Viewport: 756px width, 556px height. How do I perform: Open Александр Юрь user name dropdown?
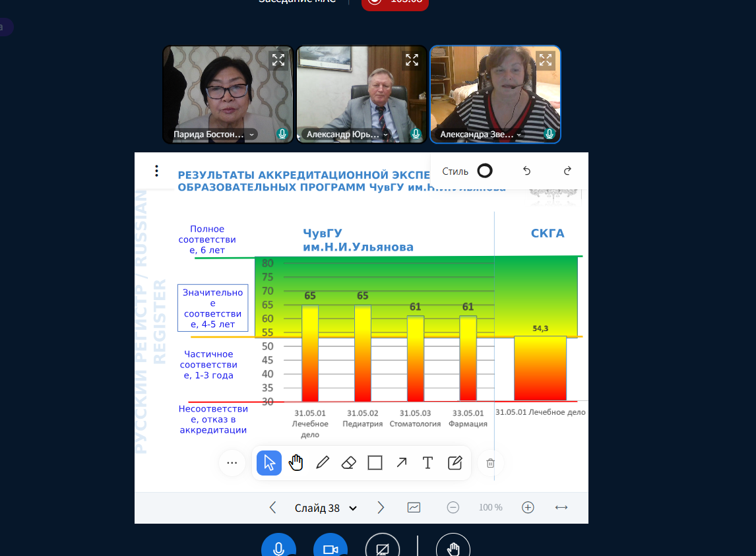pos(348,135)
